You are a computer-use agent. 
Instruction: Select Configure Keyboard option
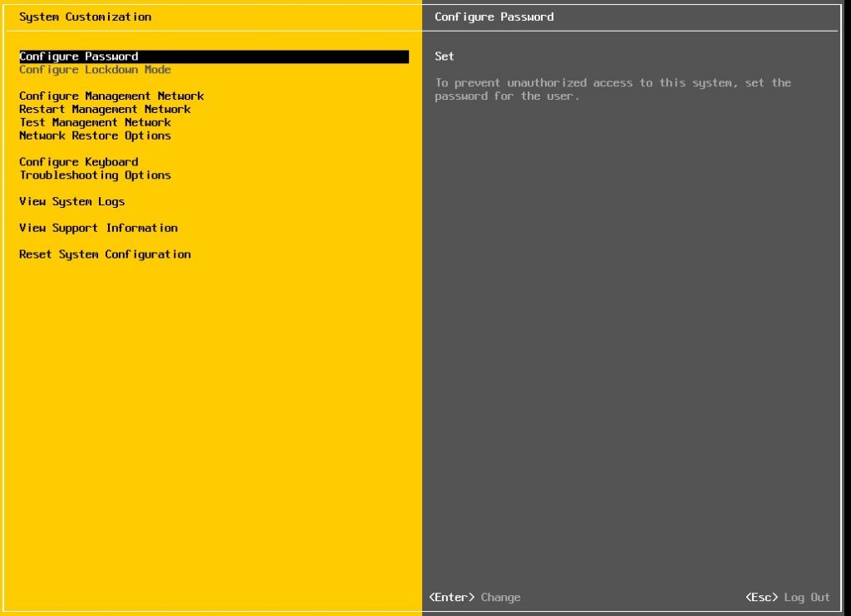click(x=79, y=162)
